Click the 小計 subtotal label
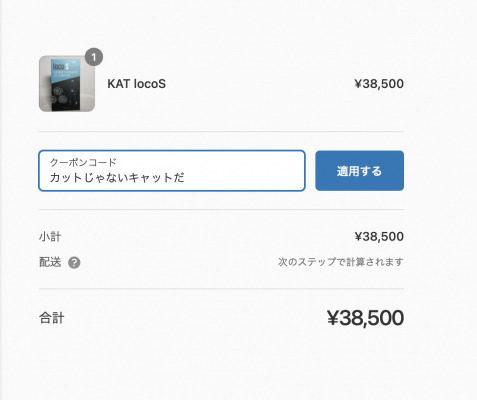This screenshot has width=477, height=400. click(x=50, y=236)
